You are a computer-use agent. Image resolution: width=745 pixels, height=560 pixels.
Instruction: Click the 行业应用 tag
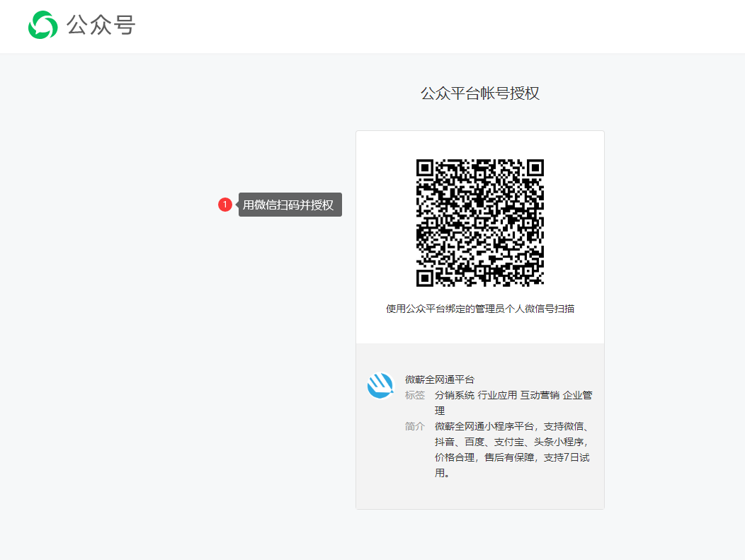[497, 395]
